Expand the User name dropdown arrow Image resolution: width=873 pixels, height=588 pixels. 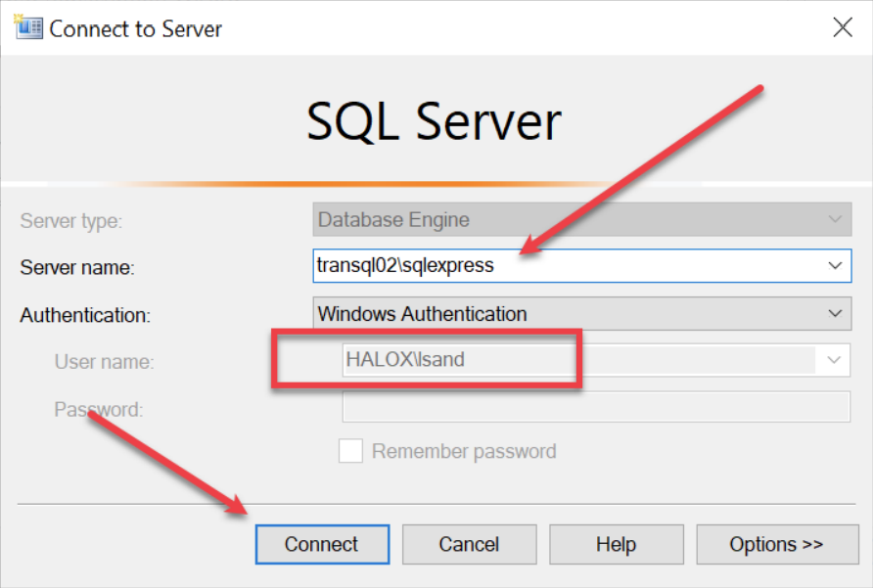point(834,360)
